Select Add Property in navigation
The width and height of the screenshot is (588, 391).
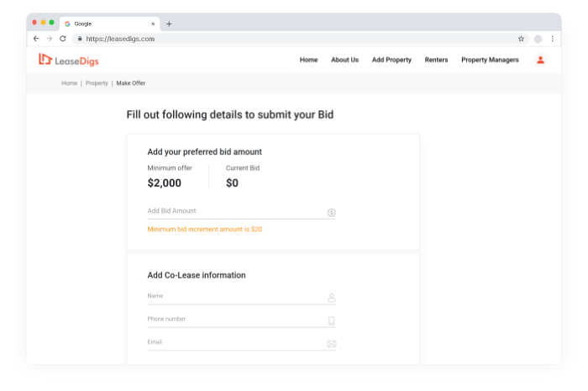pos(391,60)
